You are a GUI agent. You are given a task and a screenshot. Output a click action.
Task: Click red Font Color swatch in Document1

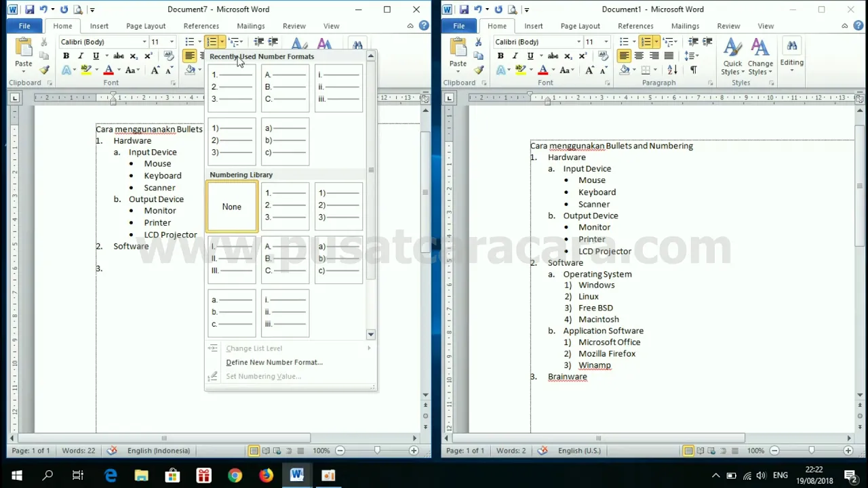pos(542,70)
